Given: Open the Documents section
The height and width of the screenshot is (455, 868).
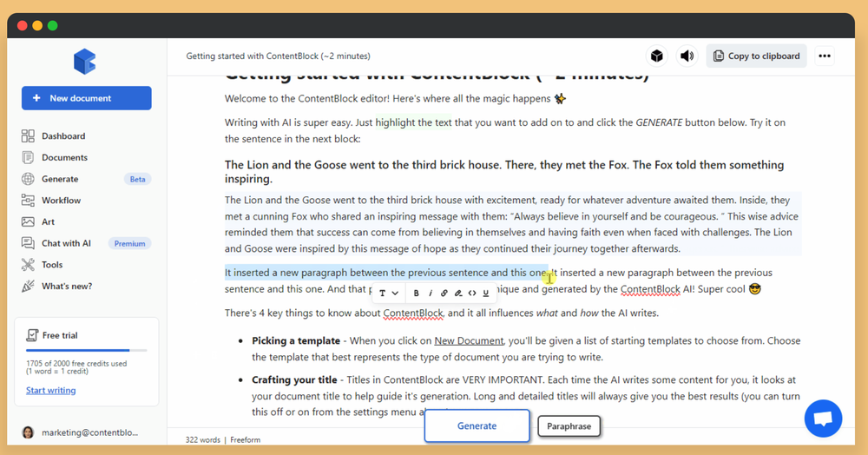Looking at the screenshot, I should click(x=64, y=158).
